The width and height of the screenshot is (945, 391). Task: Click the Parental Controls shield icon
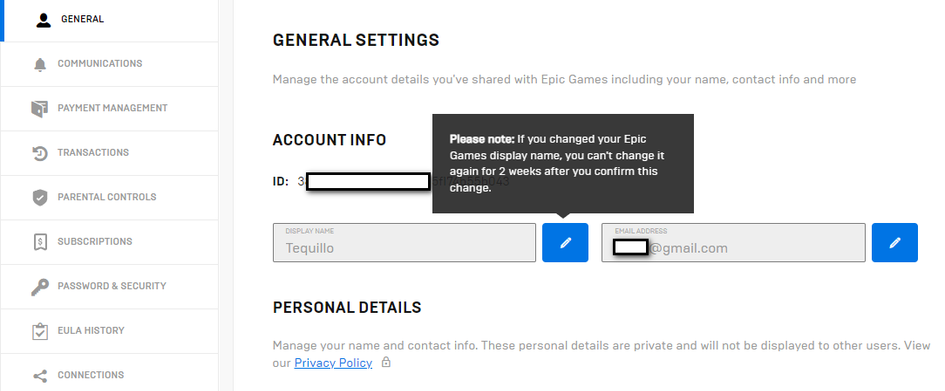tap(40, 198)
